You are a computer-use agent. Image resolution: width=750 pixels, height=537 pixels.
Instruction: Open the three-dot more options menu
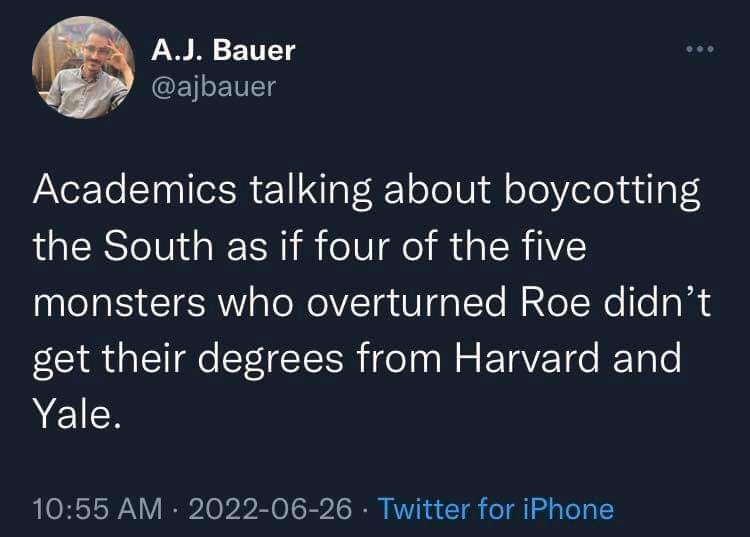coord(700,50)
